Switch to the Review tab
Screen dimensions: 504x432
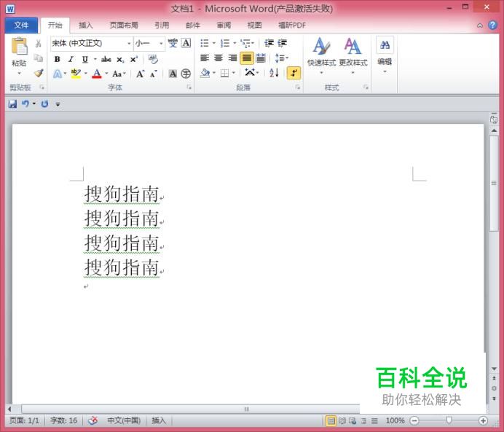tap(224, 25)
